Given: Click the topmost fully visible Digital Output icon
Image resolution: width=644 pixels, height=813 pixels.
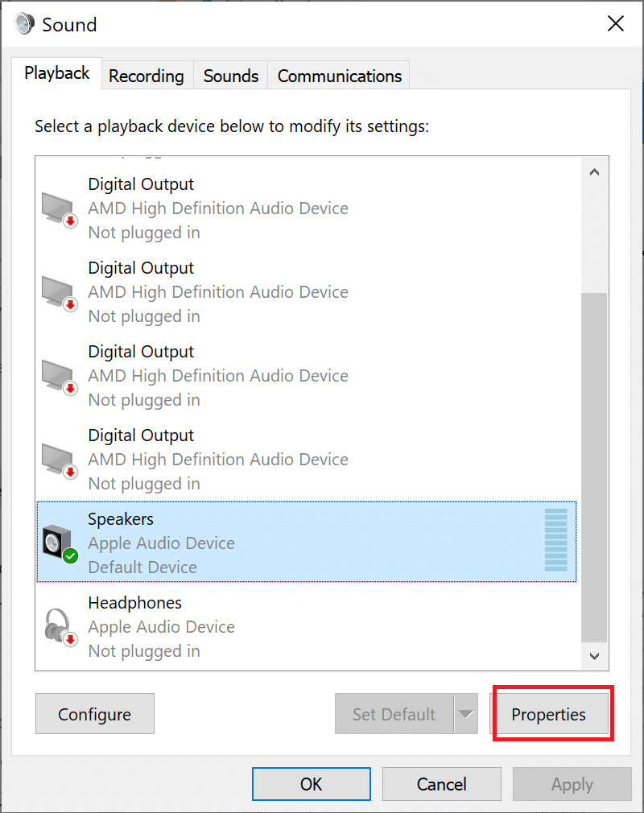Looking at the screenshot, I should (x=60, y=209).
